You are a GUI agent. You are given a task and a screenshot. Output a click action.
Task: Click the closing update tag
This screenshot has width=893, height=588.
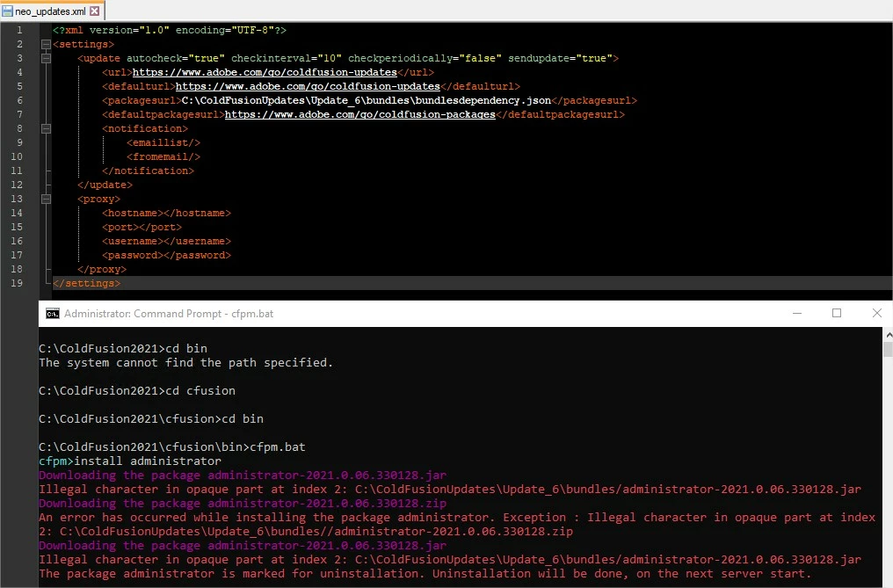(x=105, y=185)
